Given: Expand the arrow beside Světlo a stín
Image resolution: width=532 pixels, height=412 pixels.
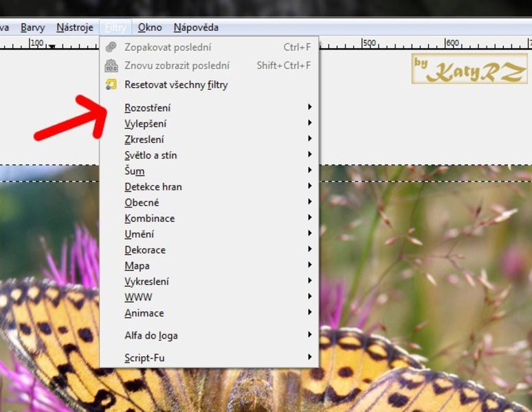Looking at the screenshot, I should coord(309,154).
